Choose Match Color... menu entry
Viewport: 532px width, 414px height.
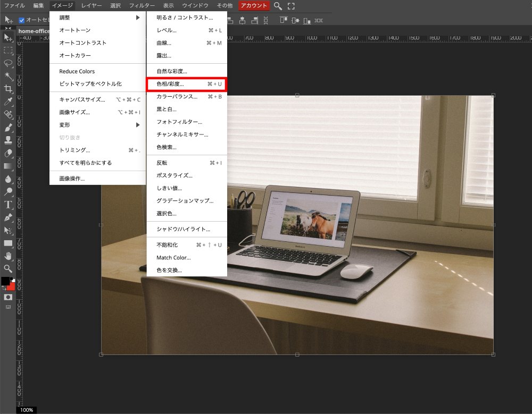tap(187, 258)
